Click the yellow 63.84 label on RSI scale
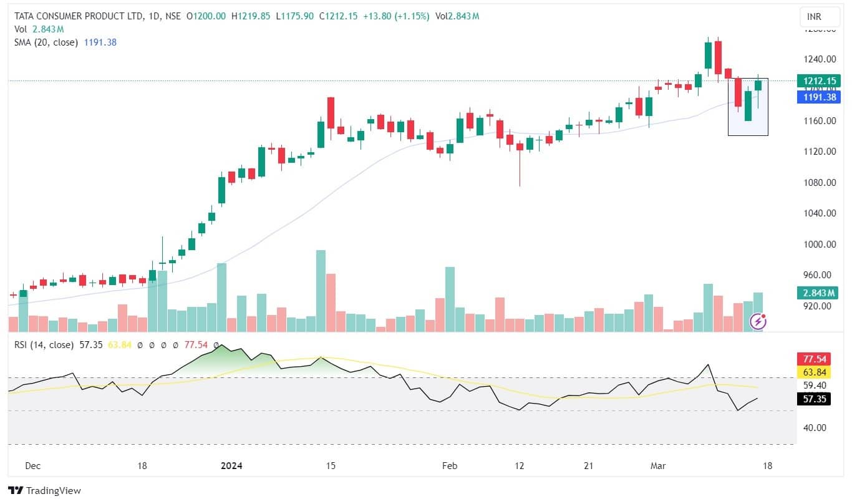Image resolution: width=852 pixels, height=504 pixels. [x=813, y=372]
